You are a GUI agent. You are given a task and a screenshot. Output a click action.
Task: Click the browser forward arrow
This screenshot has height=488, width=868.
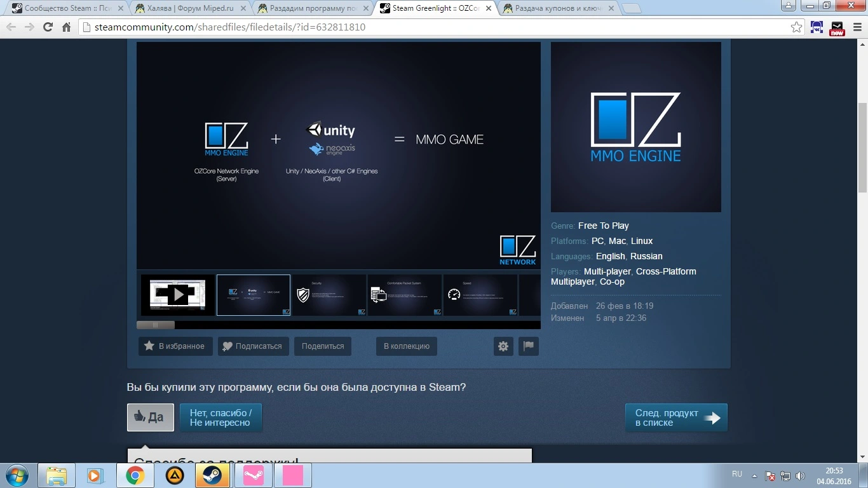[29, 27]
